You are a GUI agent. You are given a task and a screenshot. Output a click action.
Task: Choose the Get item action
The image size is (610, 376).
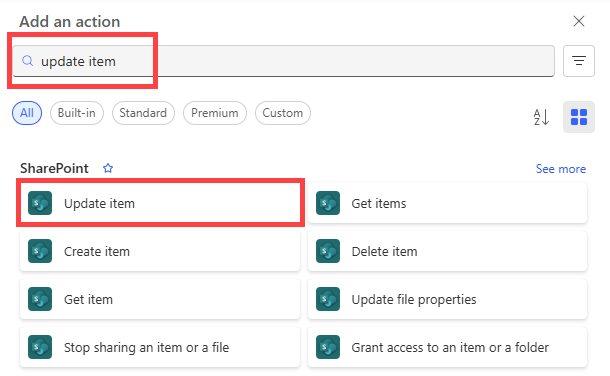click(x=160, y=299)
